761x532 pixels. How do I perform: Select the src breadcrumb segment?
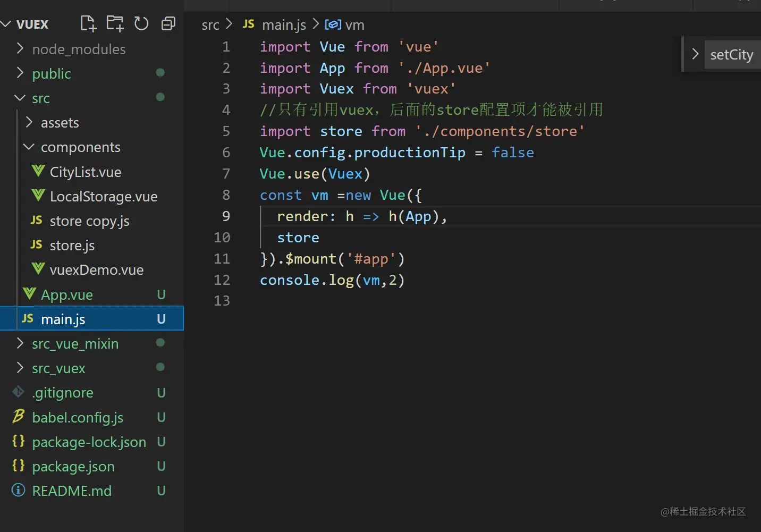210,25
